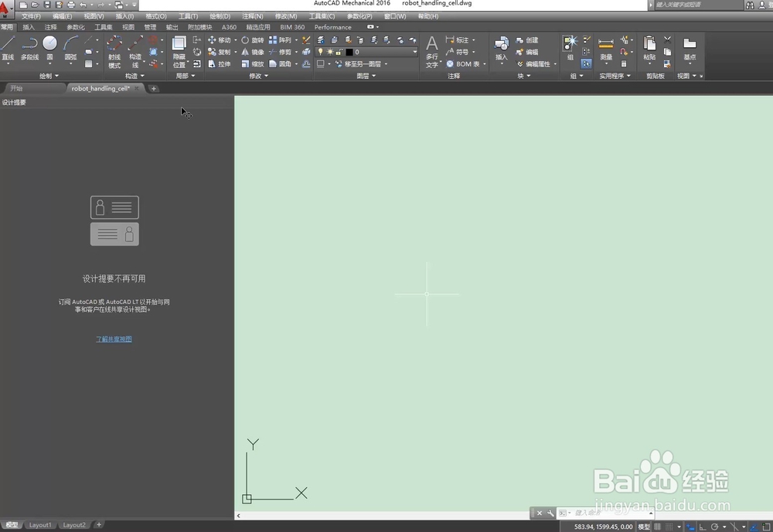773x532 pixels.
Task: Select the Line (直线) tool
Action: click(x=8, y=48)
